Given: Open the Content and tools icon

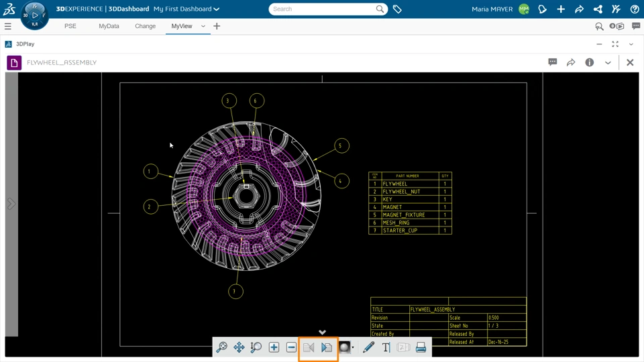Looking at the screenshot, I should click(x=616, y=9).
